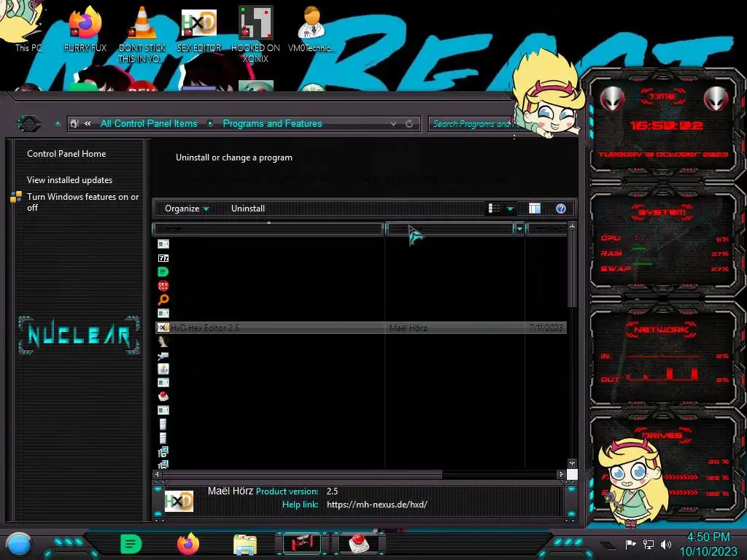Click the vertical scrollbar up arrow

click(572, 226)
